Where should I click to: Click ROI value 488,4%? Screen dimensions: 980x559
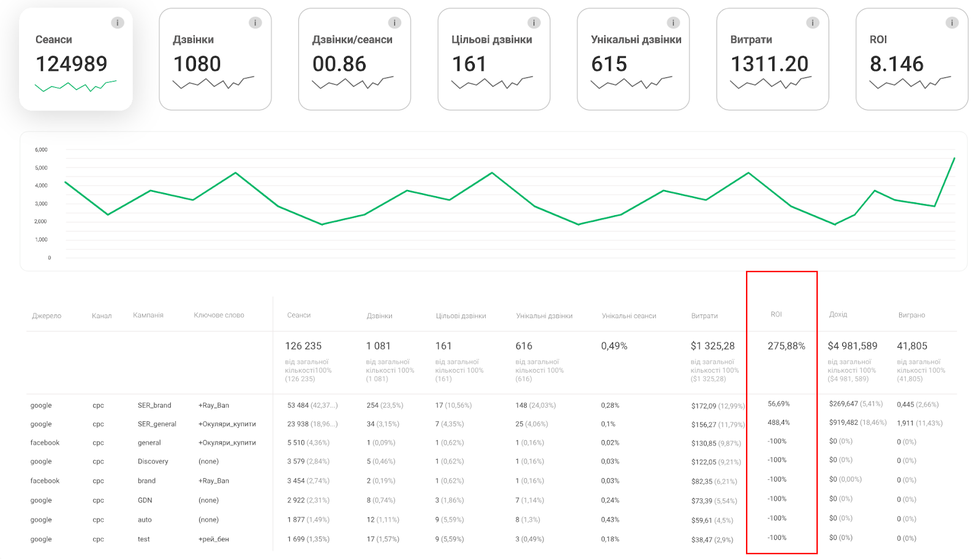click(x=778, y=422)
